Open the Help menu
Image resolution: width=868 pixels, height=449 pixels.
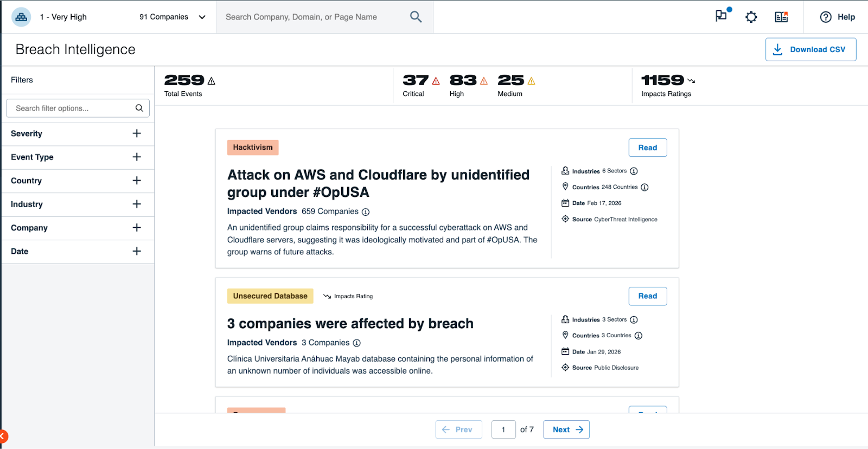pyautogui.click(x=837, y=17)
